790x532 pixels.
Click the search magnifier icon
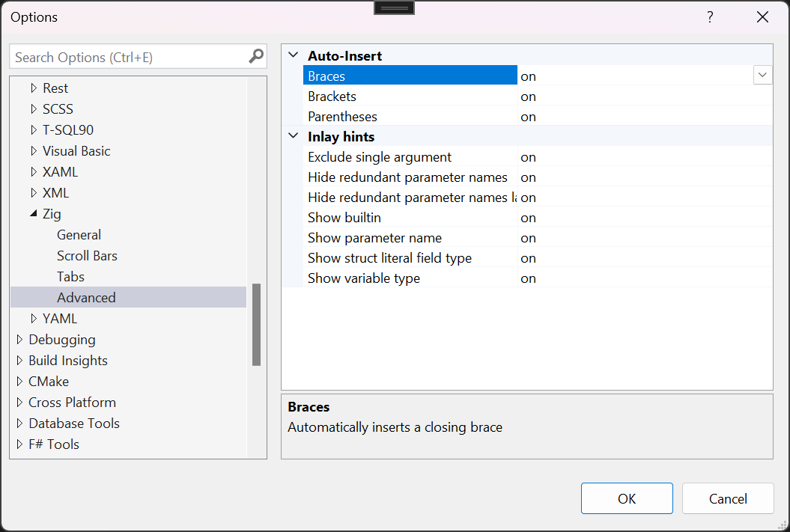257,56
